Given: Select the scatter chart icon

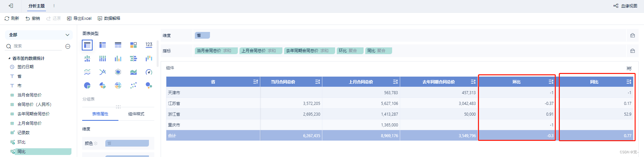Looking at the screenshot, I should pos(133,85).
